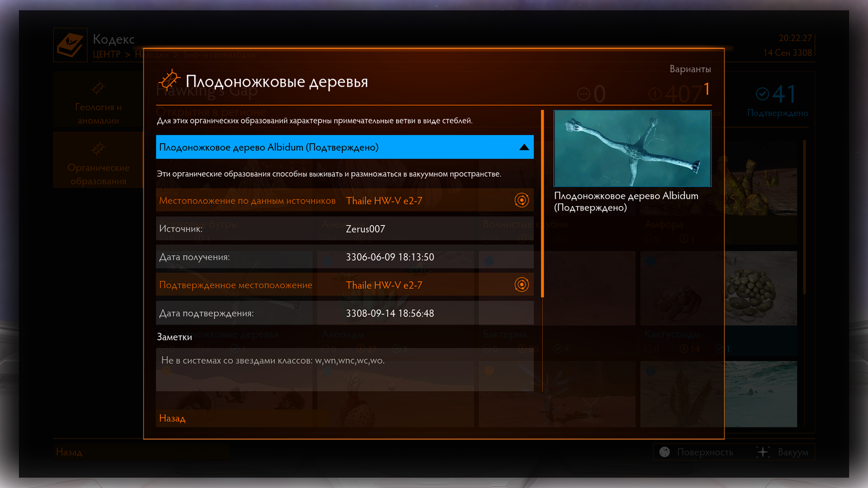Click the target icon beside confirmed location
This screenshot has width=868, height=488.
(521, 285)
